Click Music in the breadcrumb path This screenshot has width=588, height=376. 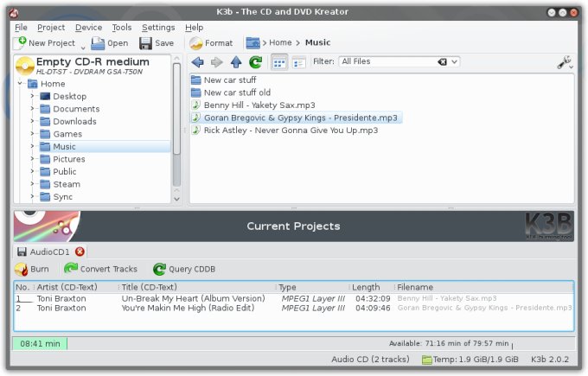click(x=317, y=42)
